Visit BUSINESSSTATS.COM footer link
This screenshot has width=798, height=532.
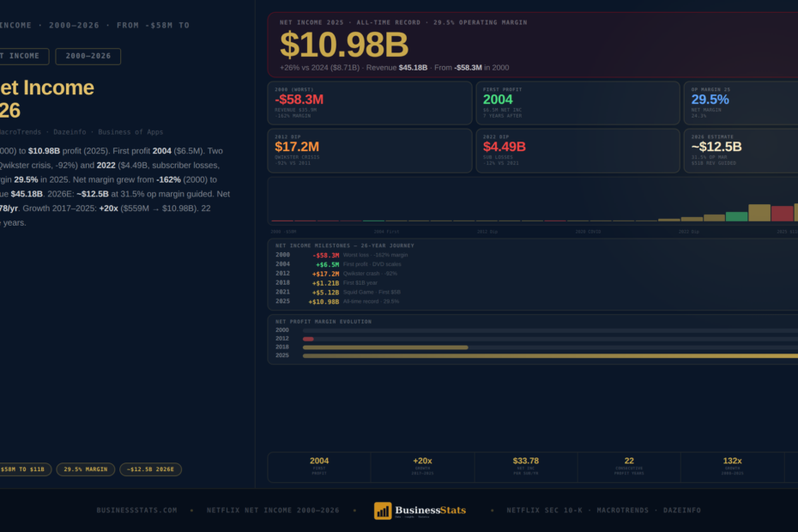tap(137, 510)
